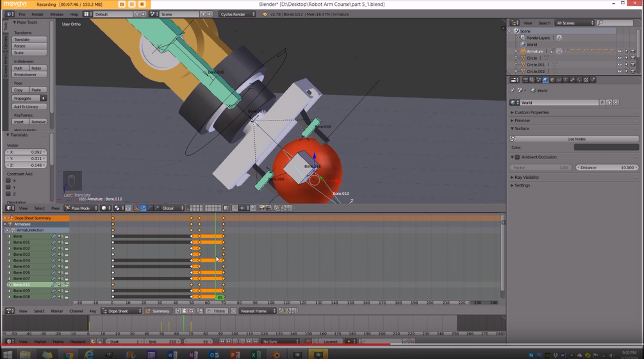
Task: Click the lock icon on the Bone.006 channel
Action: [x=67, y=272]
